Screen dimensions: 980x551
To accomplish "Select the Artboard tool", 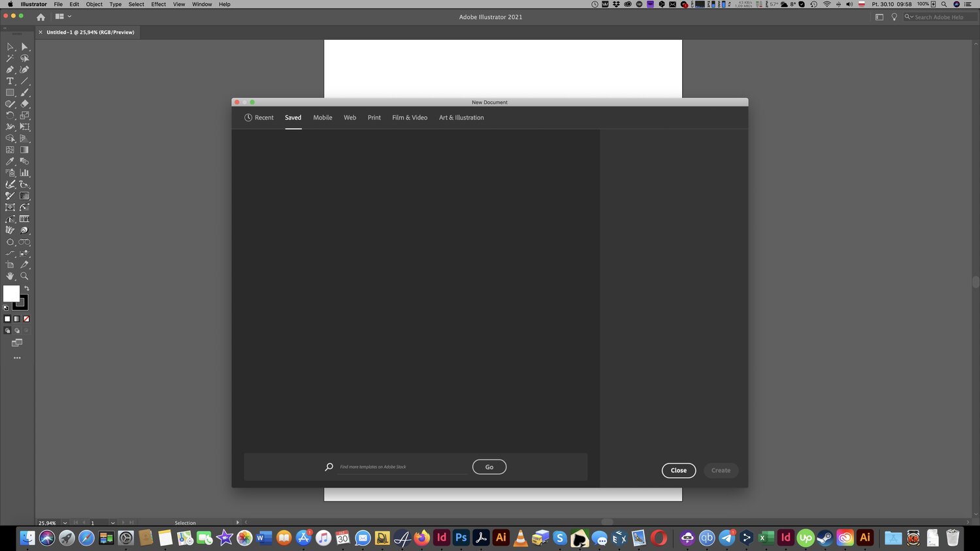I will click(x=10, y=264).
